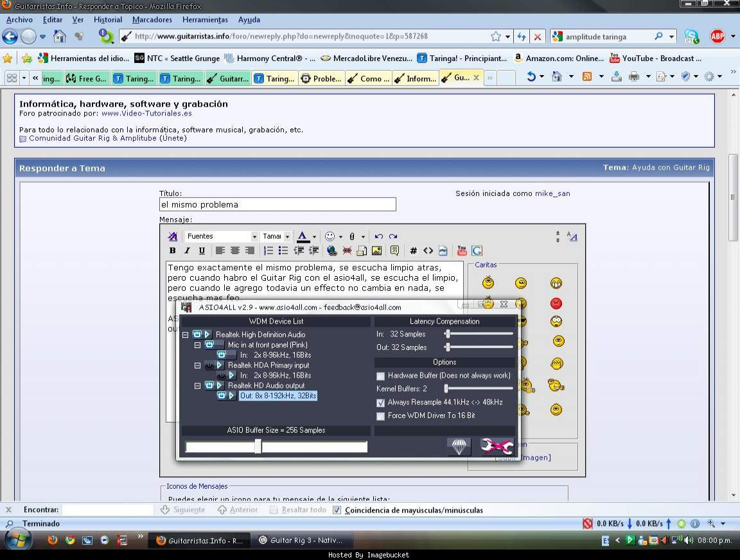Click the power icon of Realtek HDA Primary input
Screen dimensions: 740x560
click(x=210, y=365)
